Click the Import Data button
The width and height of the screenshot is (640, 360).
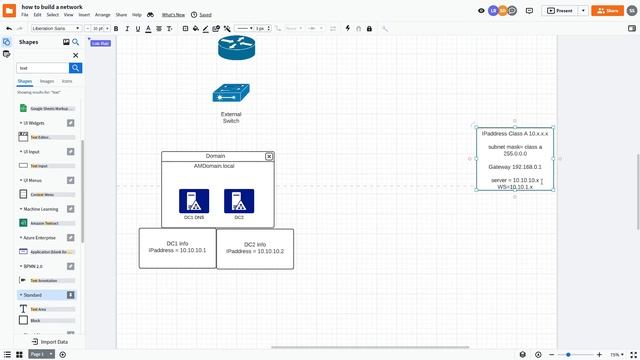pos(50,342)
